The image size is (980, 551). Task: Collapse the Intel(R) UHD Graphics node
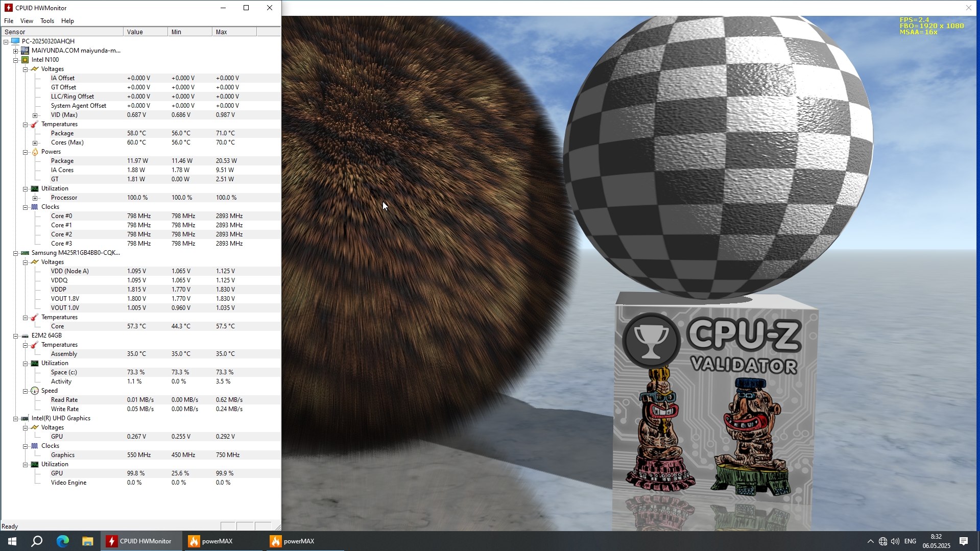click(x=16, y=419)
